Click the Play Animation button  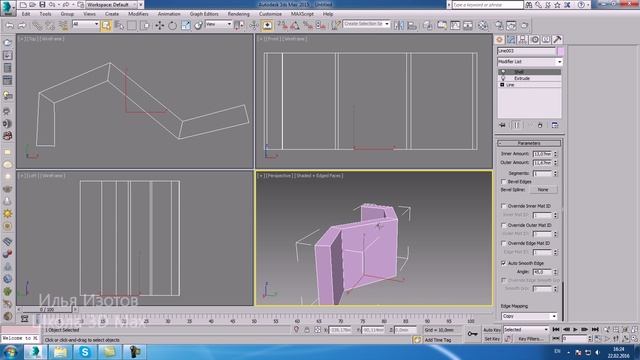click(x=575, y=329)
